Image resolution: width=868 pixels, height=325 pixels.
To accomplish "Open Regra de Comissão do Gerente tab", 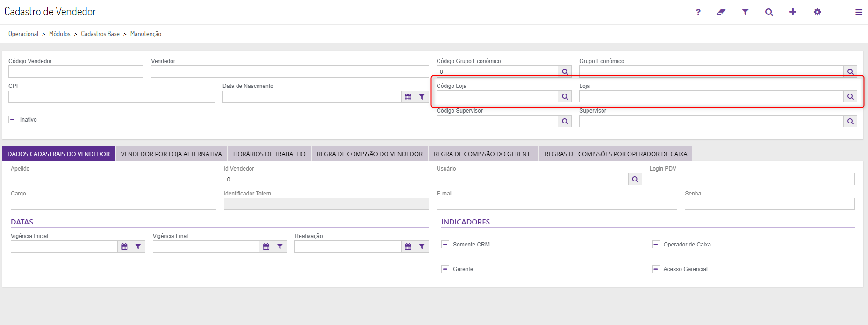I will tap(483, 154).
